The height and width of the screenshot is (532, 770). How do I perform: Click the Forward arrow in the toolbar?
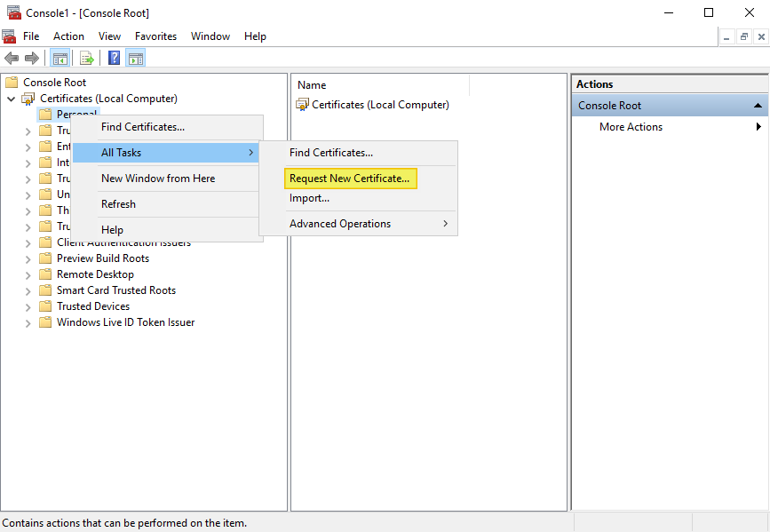[32, 59]
